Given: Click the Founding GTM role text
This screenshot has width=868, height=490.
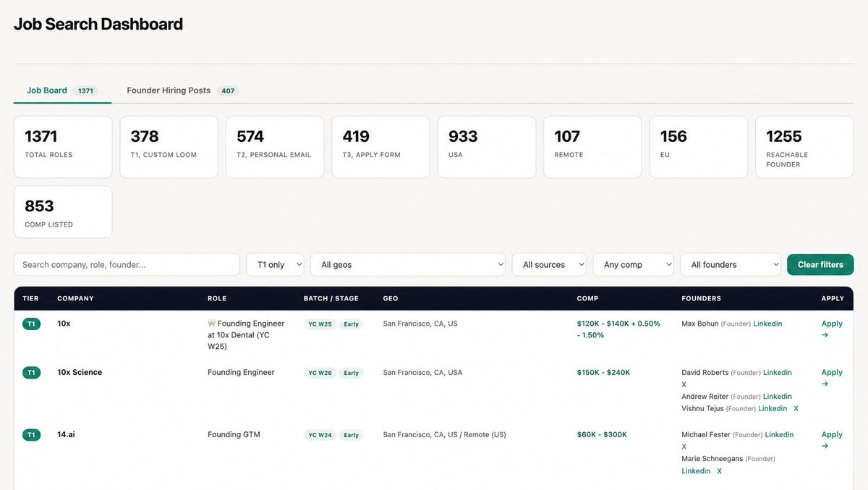Looking at the screenshot, I should point(234,434).
